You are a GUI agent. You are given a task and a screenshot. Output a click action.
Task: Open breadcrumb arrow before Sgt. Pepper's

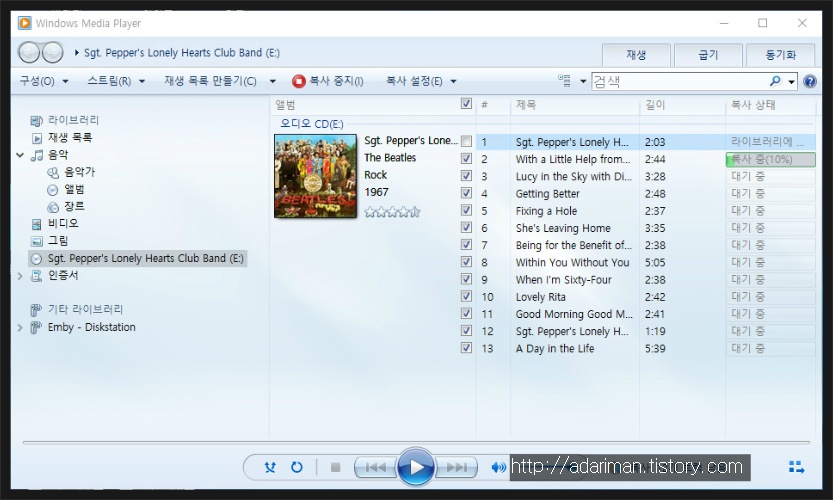pos(76,53)
